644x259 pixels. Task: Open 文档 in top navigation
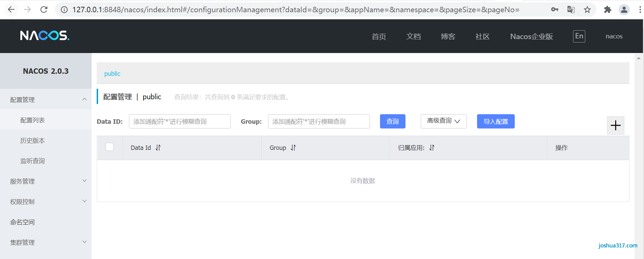pos(414,36)
